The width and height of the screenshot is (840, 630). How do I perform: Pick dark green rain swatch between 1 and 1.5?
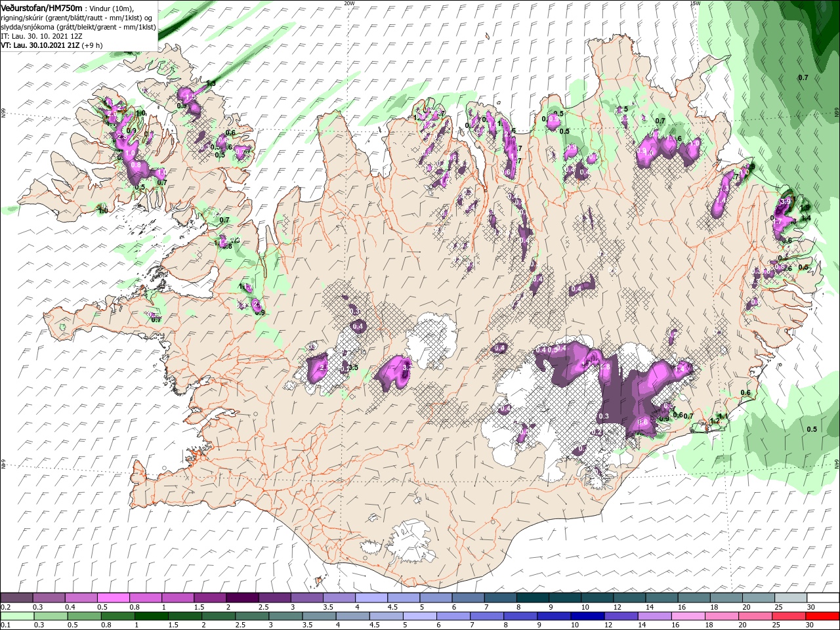[151, 616]
